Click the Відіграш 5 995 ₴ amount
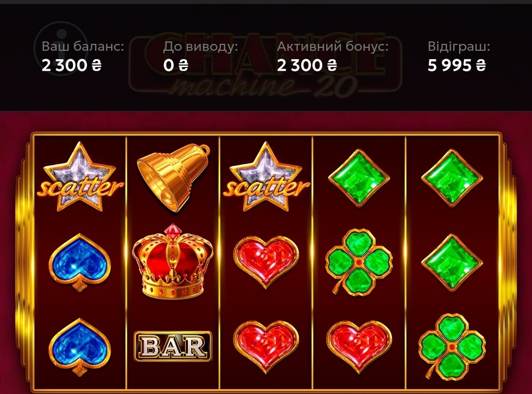This screenshot has height=394, width=532. click(x=456, y=65)
